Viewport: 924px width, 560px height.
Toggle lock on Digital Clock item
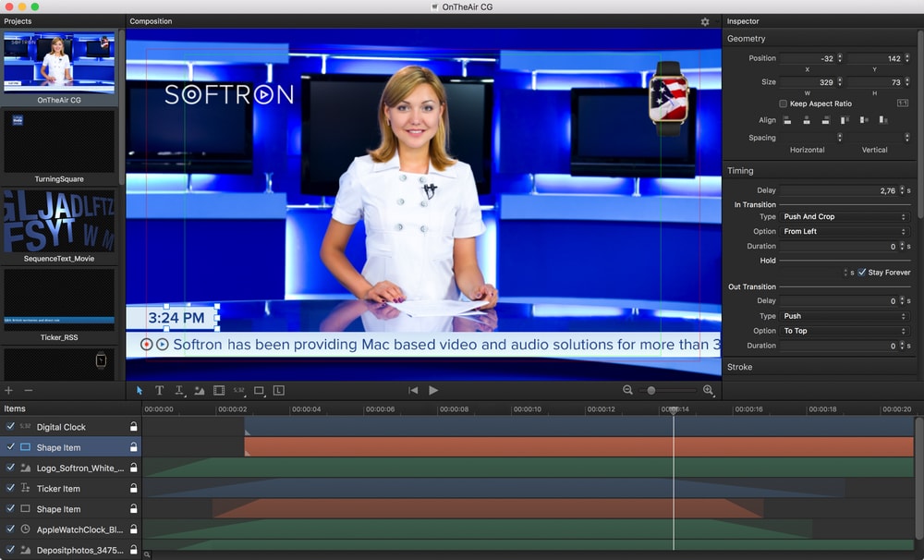134,426
